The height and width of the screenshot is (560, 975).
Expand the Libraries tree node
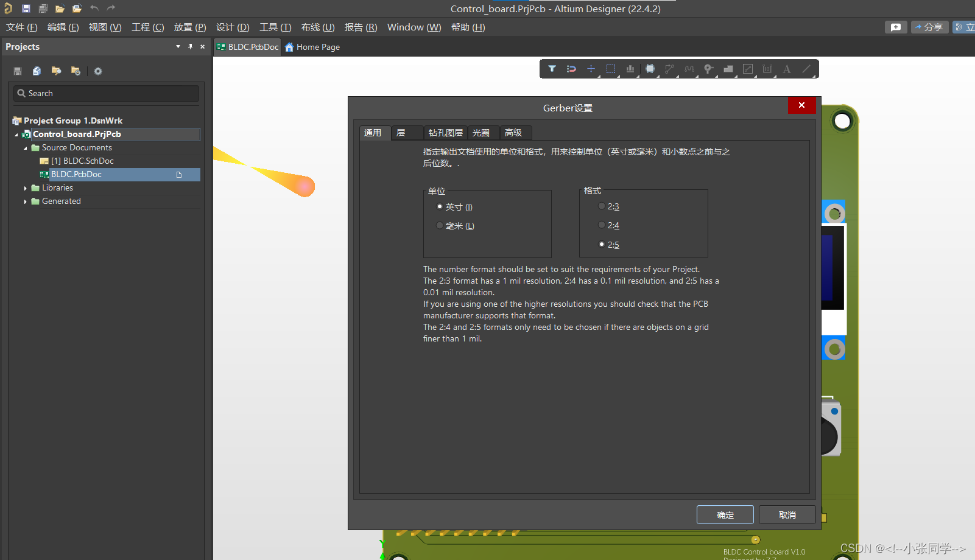(24, 187)
